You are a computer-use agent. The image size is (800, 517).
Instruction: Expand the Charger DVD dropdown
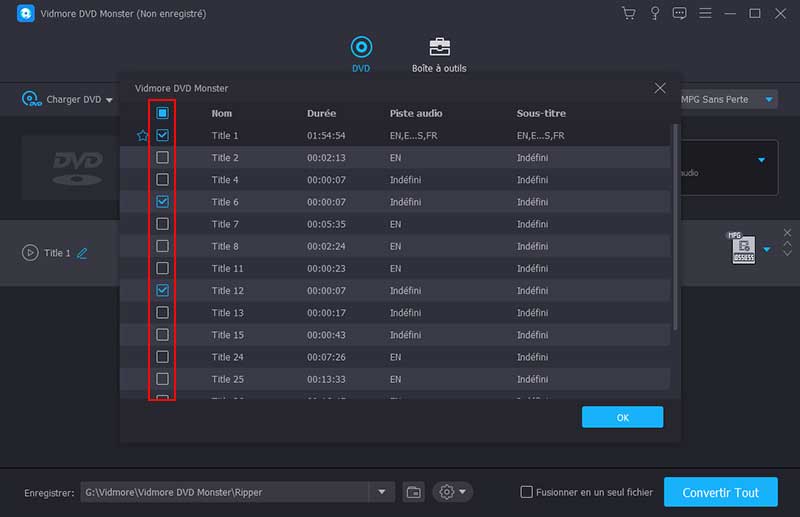click(x=109, y=100)
